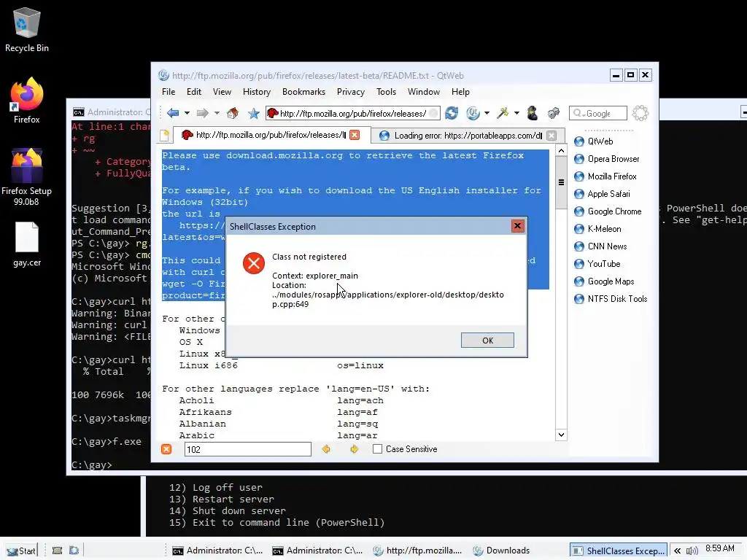747x560 pixels.
Task: Click the find text field containing 102
Action: point(248,449)
